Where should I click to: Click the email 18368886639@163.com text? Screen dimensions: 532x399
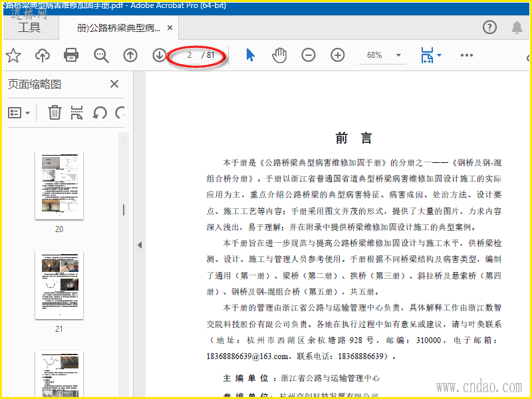247,356
